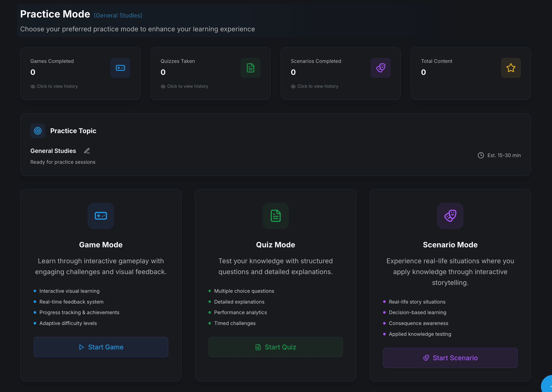This screenshot has width=552, height=392.
Task: Click the large Game Mode gamepad icon
Action: coord(101,216)
